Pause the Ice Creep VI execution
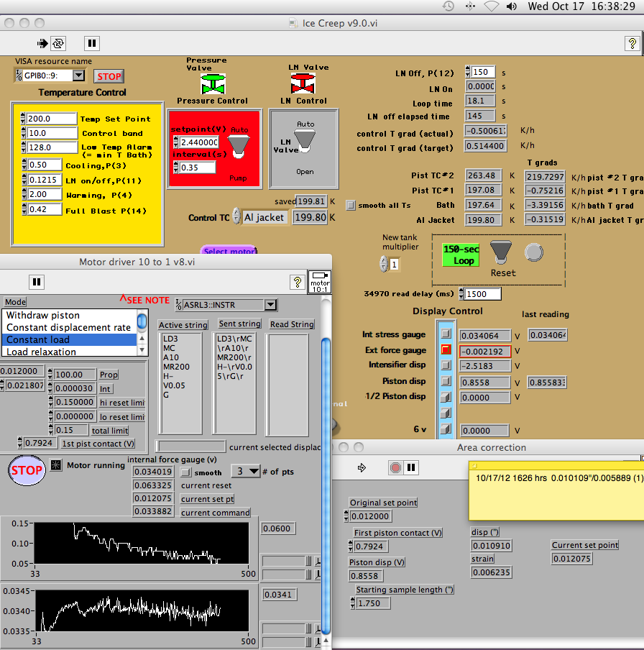 tap(92, 43)
